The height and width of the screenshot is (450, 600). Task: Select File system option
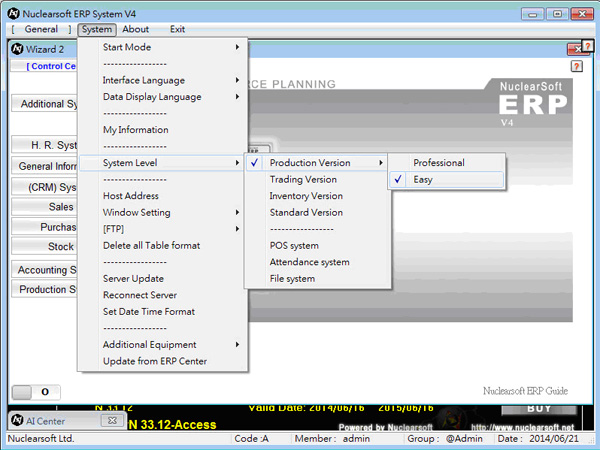[x=316, y=279]
